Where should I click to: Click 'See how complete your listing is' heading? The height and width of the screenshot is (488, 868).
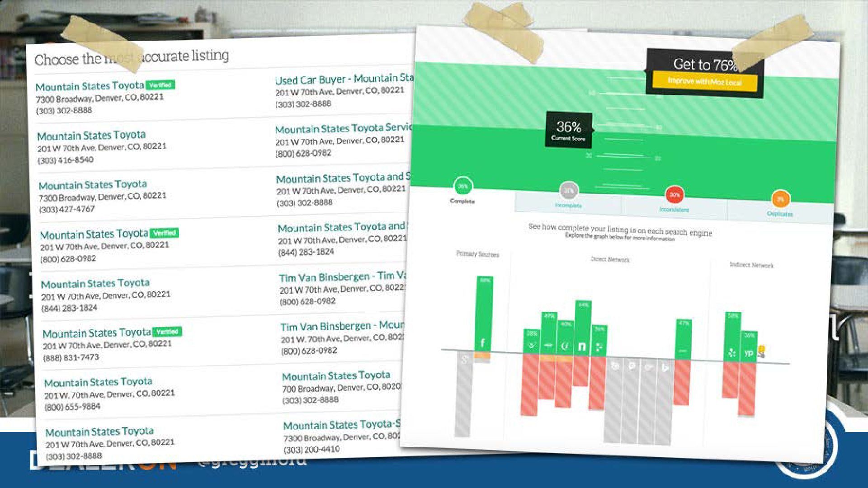(x=620, y=230)
